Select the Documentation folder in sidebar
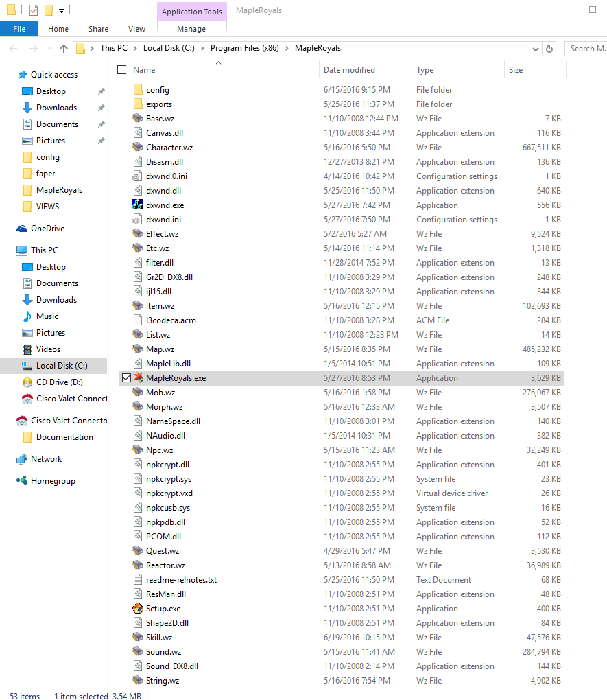 click(x=64, y=438)
